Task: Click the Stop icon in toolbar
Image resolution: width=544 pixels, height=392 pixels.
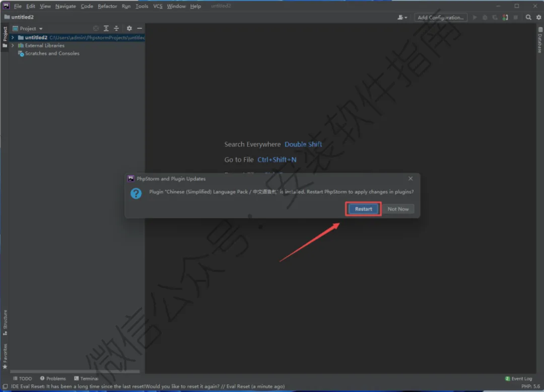Action: [516, 17]
